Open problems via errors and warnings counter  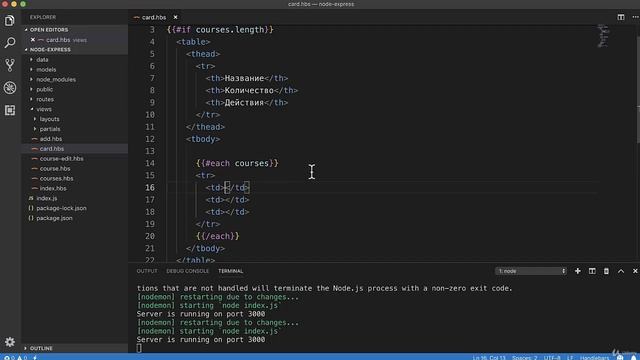coord(16,358)
